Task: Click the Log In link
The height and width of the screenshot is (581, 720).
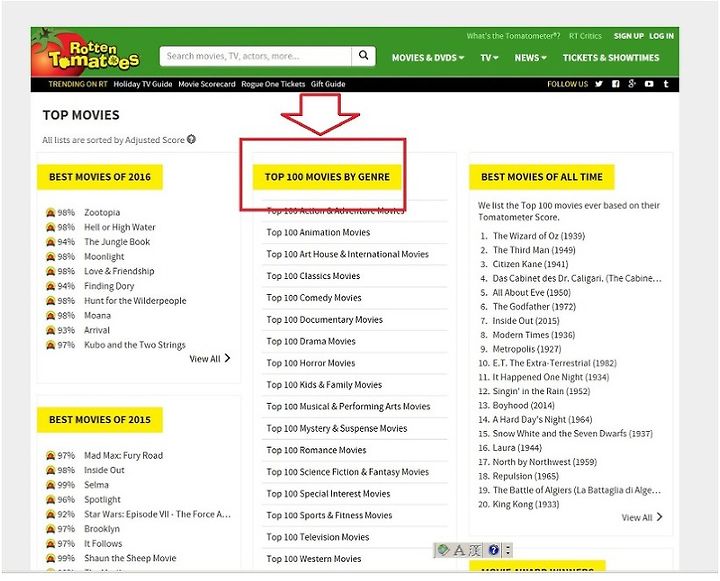Action: click(x=661, y=36)
